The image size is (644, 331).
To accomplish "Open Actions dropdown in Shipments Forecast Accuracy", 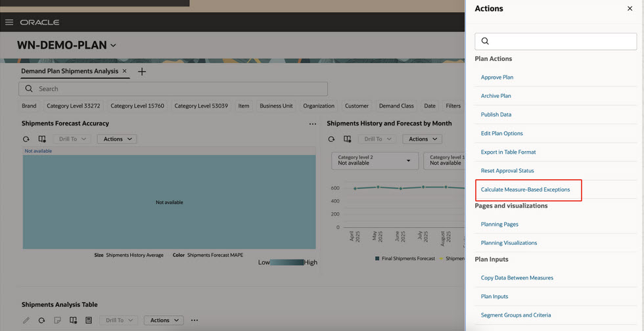I will (x=117, y=139).
